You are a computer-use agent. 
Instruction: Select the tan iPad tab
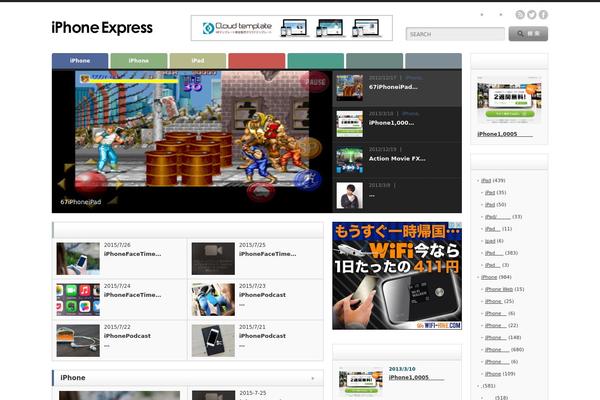pos(198,60)
